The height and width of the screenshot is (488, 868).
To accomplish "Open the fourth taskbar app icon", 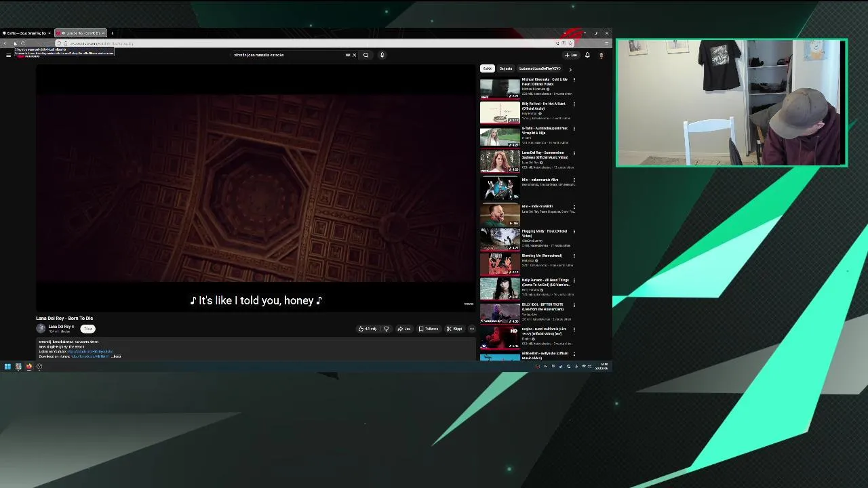I will click(x=39, y=367).
